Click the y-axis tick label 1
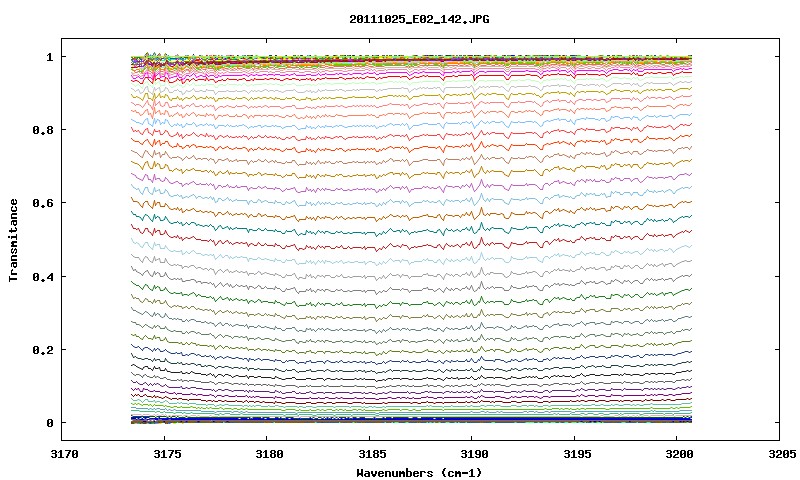The image size is (800, 480). pyautogui.click(x=49, y=57)
